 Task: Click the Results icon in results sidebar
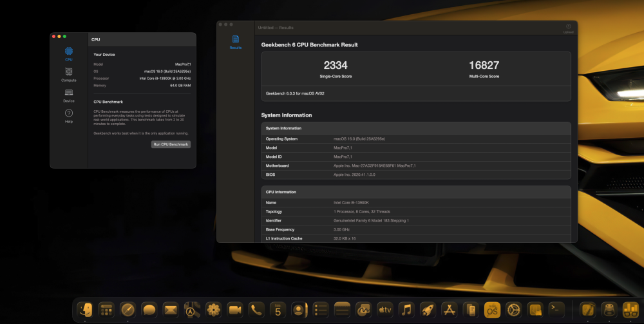(235, 43)
